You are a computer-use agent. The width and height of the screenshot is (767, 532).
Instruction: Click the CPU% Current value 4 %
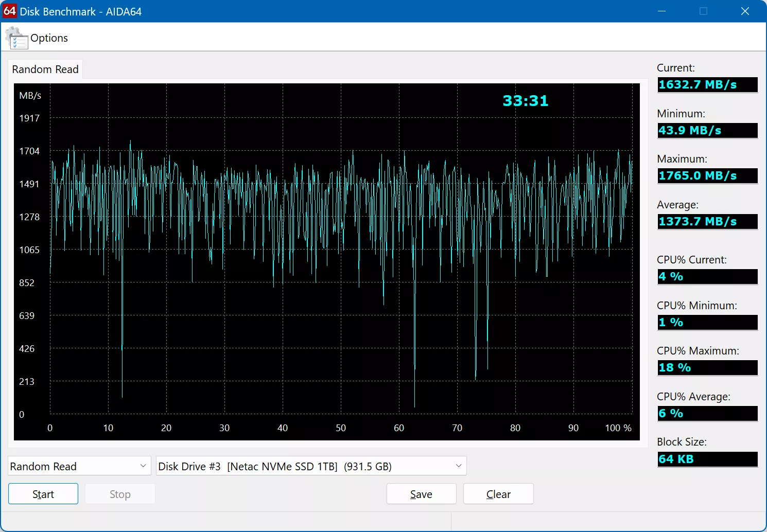(x=707, y=277)
